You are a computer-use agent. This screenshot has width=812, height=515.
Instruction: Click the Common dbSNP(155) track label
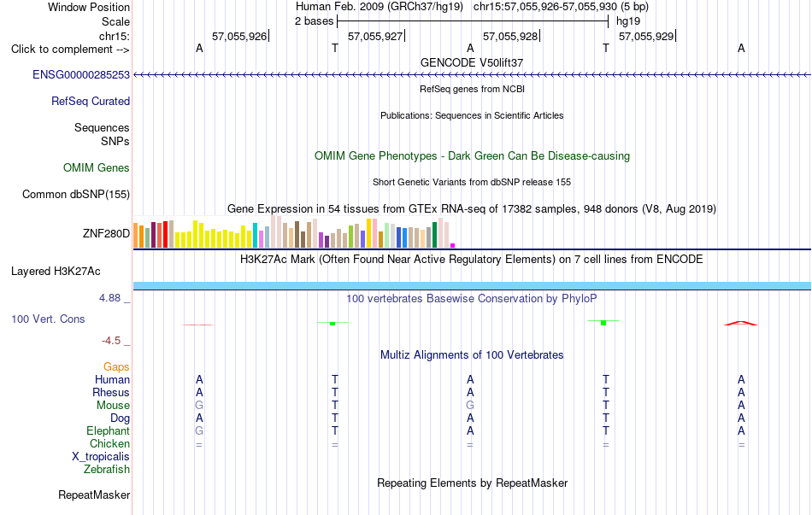pos(76,194)
